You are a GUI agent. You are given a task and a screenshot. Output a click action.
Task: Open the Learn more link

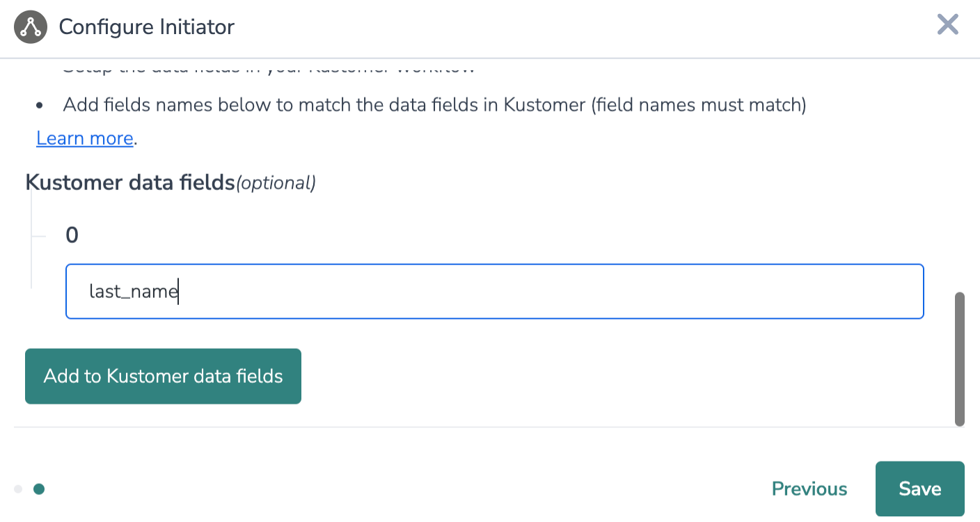point(84,139)
